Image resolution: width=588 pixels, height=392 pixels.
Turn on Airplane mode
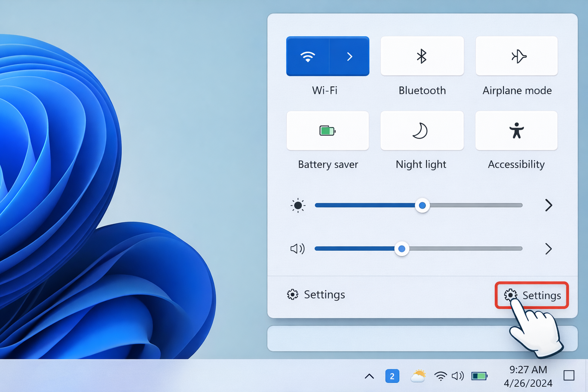(516, 56)
